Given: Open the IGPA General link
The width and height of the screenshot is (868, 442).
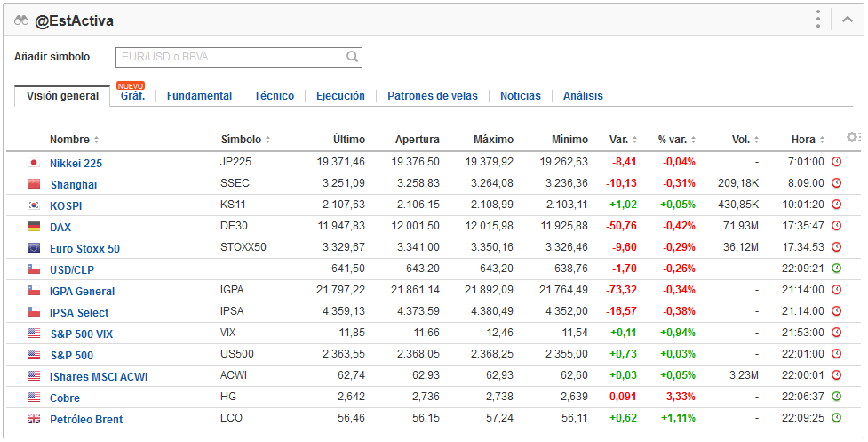Looking at the screenshot, I should 82,292.
